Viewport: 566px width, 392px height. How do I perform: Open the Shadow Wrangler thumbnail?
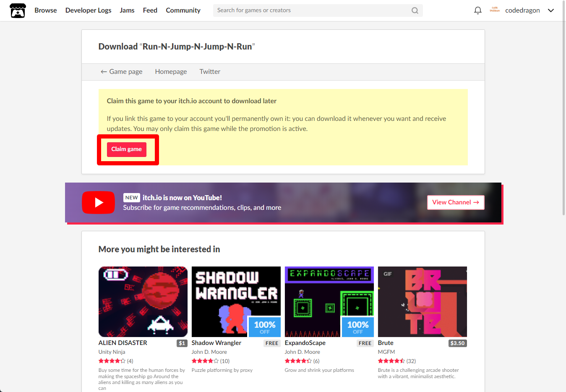point(236,302)
